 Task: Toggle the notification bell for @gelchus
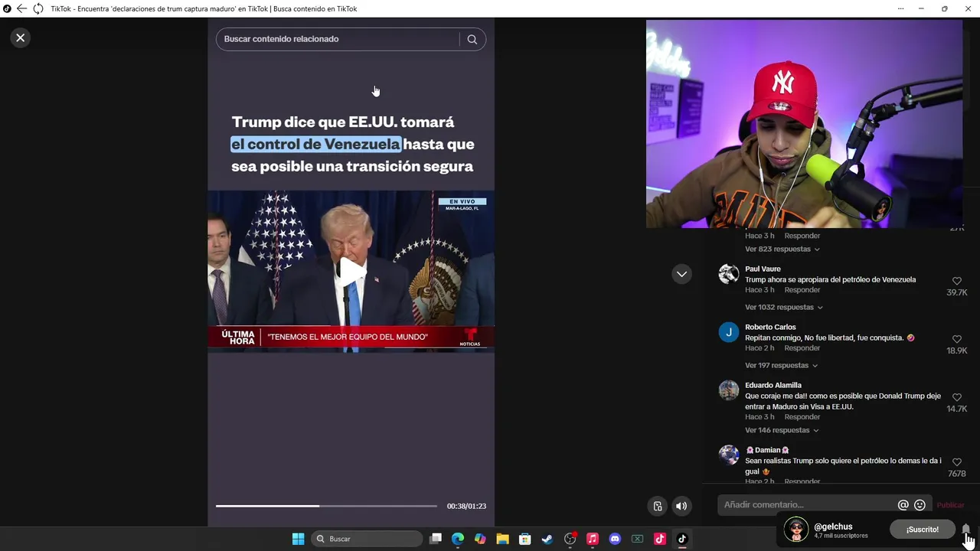966,530
